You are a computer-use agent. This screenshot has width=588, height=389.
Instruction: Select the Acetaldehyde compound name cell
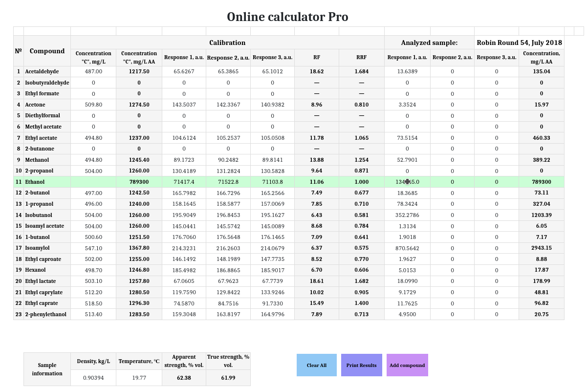click(47, 71)
